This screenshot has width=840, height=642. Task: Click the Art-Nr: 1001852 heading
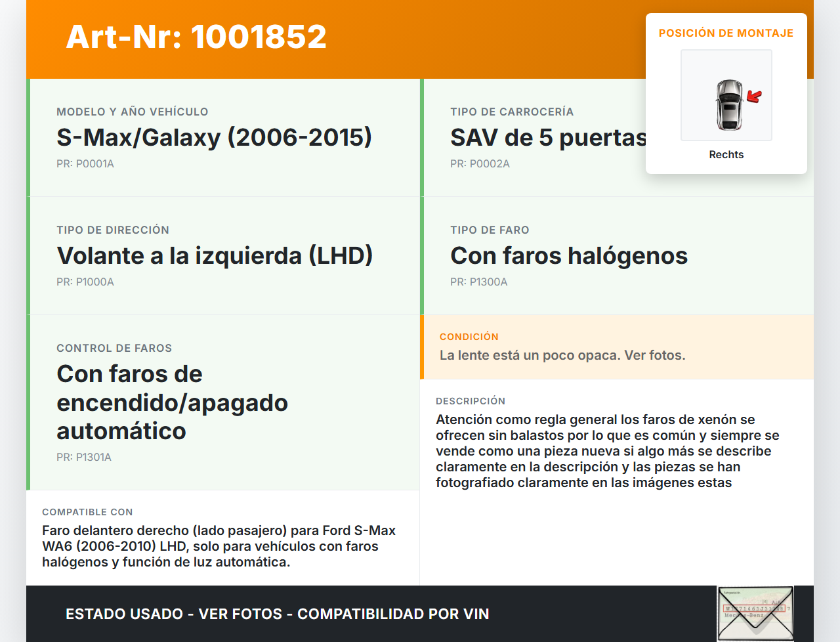[x=196, y=37]
